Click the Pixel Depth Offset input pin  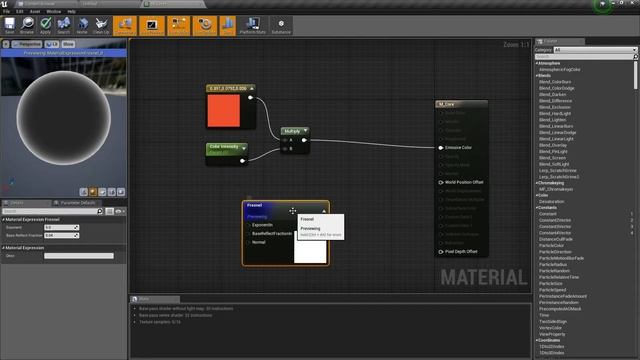(441, 252)
